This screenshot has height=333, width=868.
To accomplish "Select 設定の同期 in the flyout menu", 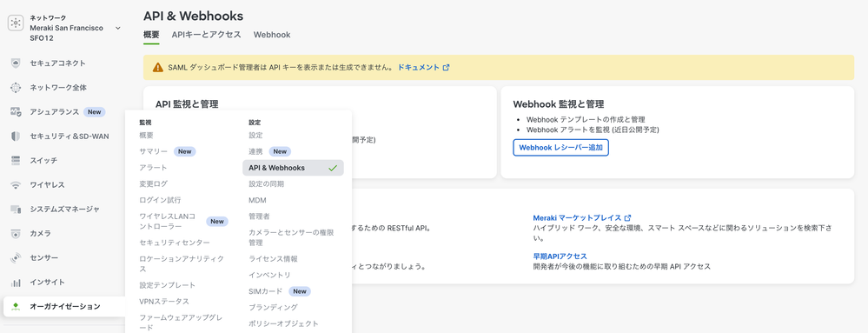I will (x=266, y=184).
